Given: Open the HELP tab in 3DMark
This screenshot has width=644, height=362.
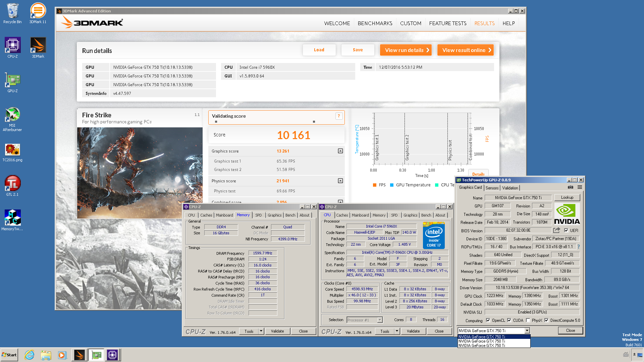Looking at the screenshot, I should tap(508, 23).
